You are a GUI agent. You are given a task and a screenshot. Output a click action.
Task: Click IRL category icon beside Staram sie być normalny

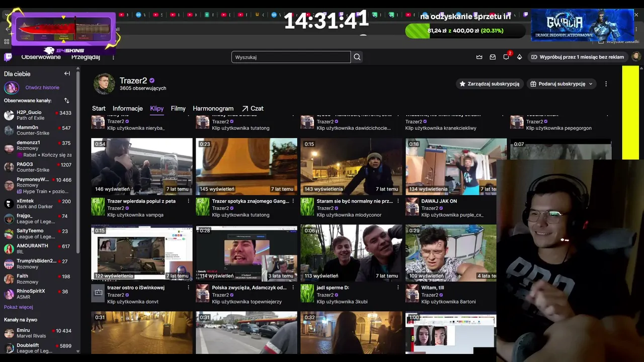[307, 207]
